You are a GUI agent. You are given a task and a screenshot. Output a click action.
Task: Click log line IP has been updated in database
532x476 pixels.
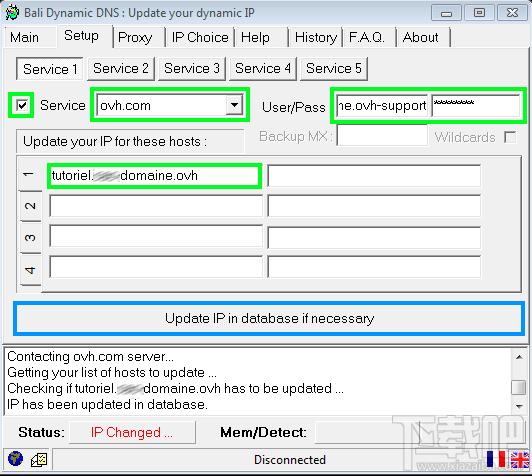point(107,404)
